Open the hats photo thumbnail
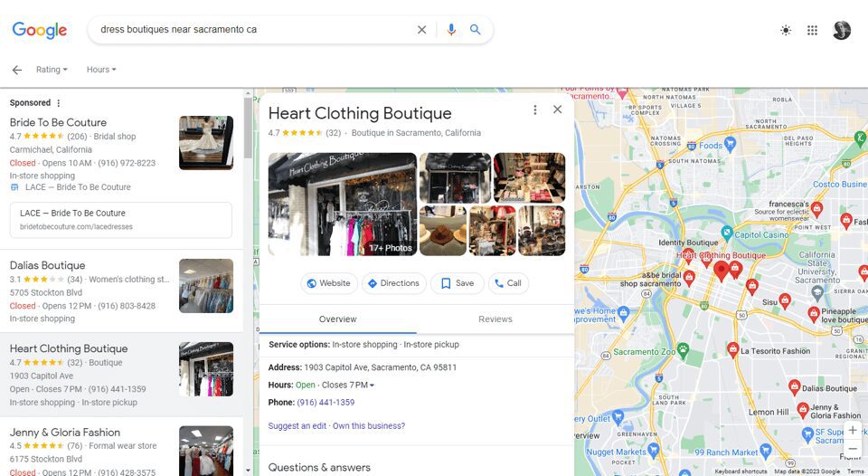The height and width of the screenshot is (476, 868). point(443,231)
